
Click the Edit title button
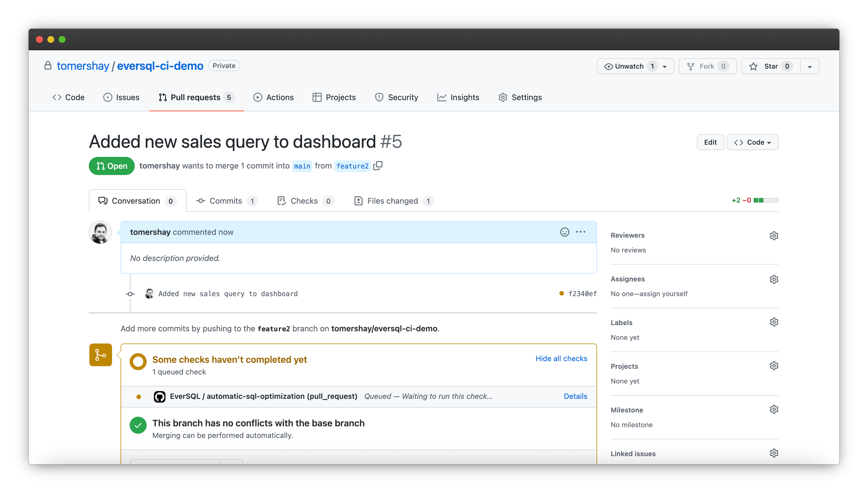(710, 142)
